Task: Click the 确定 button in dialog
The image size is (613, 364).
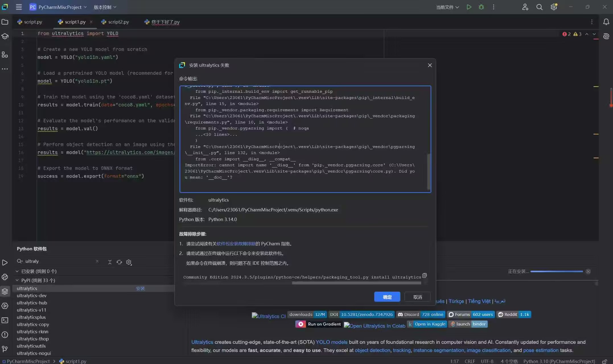Action: [387, 297]
